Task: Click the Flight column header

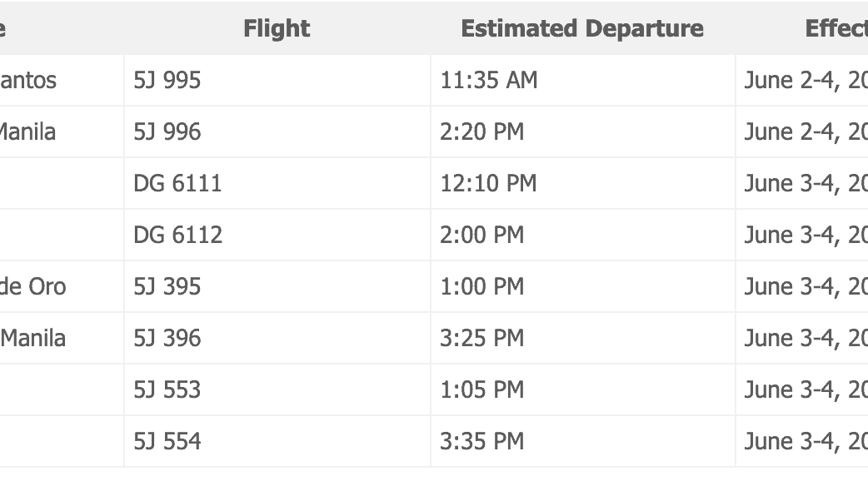Action: tap(277, 28)
